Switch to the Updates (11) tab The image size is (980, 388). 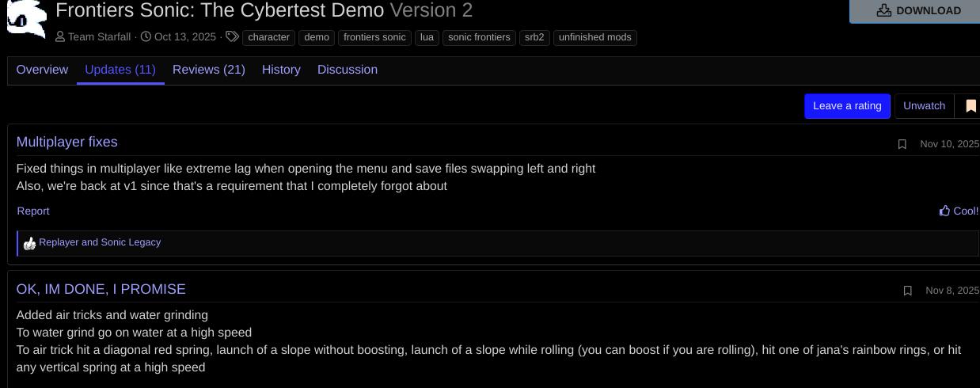tap(120, 70)
